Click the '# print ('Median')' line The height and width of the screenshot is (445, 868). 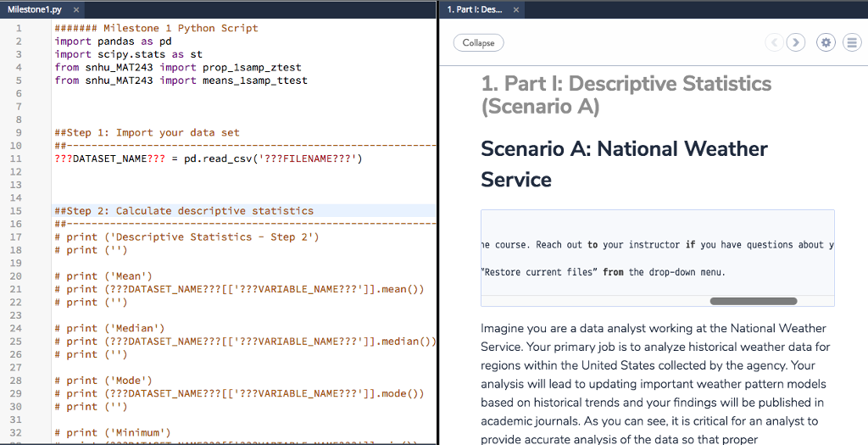pos(109,328)
